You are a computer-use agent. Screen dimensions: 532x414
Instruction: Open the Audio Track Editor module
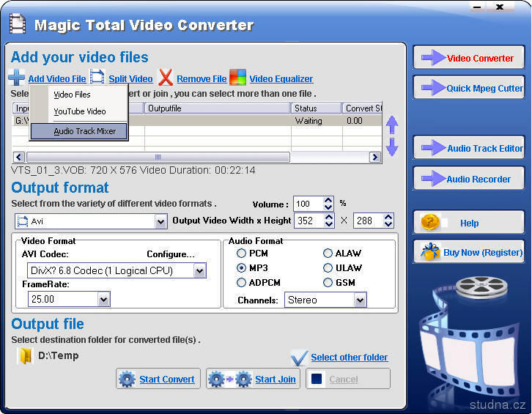point(469,147)
